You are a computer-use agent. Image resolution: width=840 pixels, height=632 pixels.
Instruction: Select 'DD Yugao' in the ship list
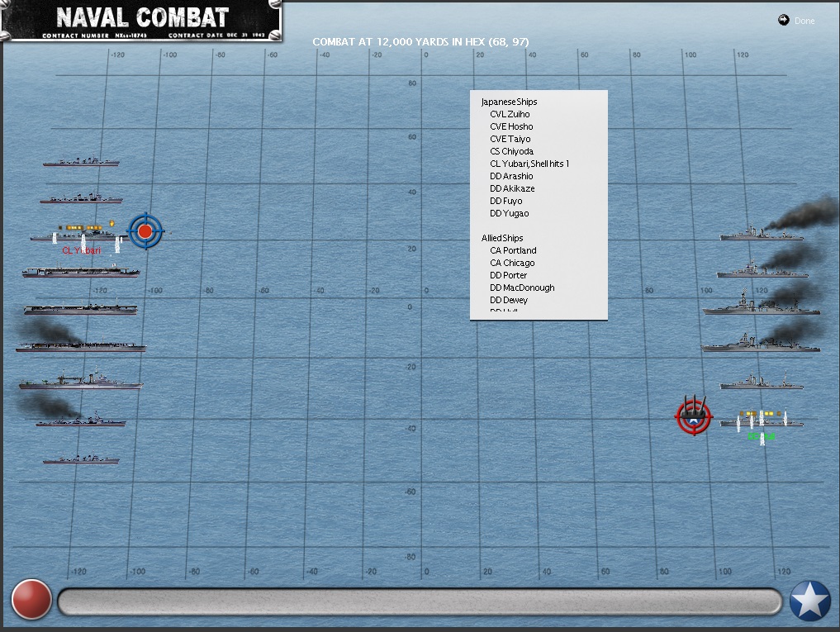pyautogui.click(x=509, y=213)
